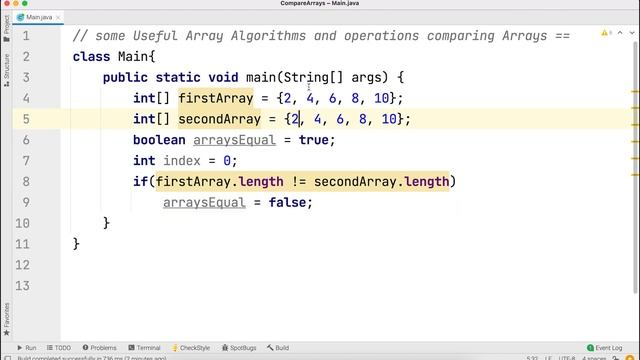The height and width of the screenshot is (360, 640).
Task: Open the Event Log panel
Action: [x=604, y=348]
